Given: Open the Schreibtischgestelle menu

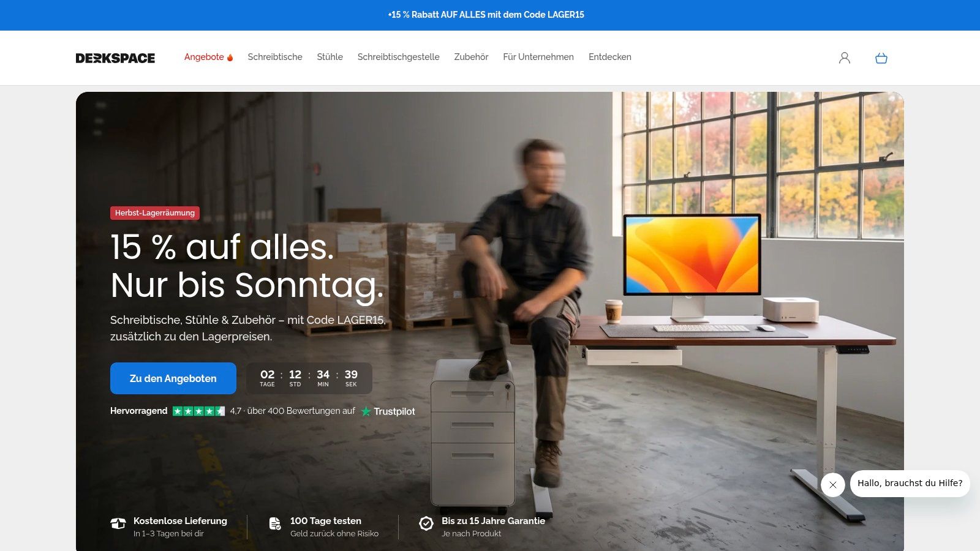Looking at the screenshot, I should (x=399, y=57).
